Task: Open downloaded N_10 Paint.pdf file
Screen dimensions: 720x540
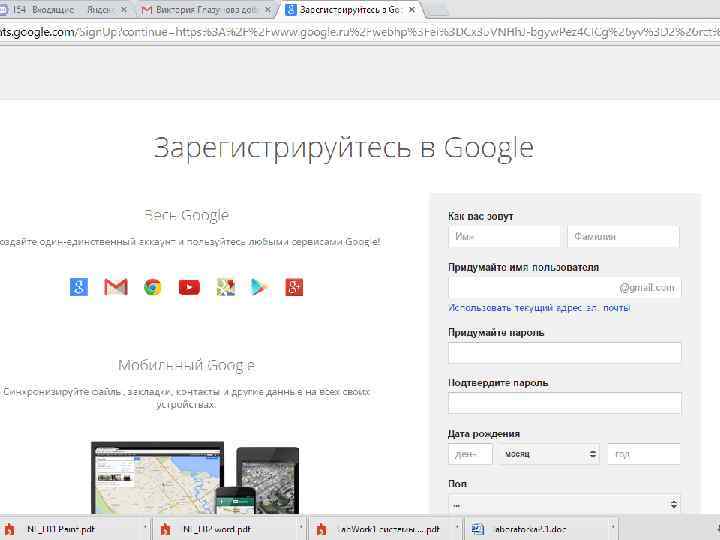Action: click(x=69, y=529)
